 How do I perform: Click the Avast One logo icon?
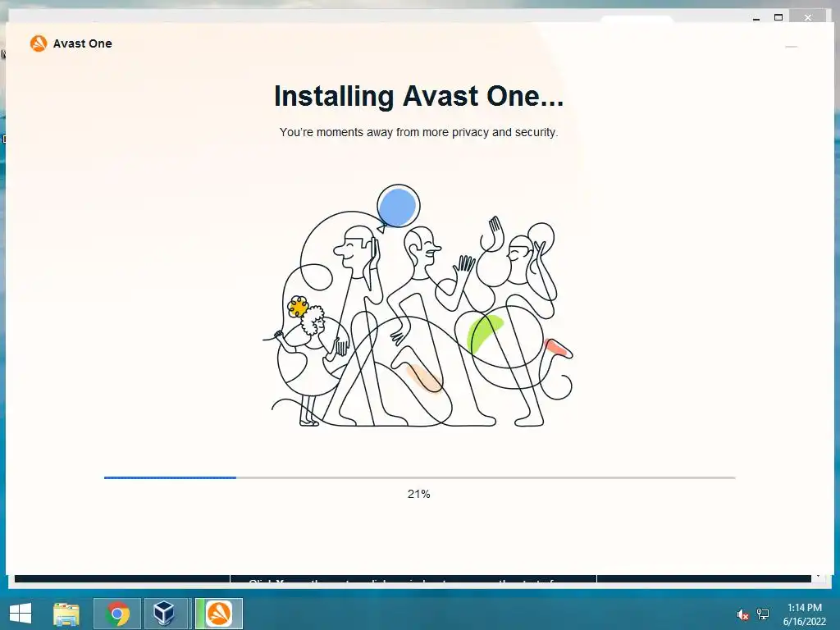39,43
